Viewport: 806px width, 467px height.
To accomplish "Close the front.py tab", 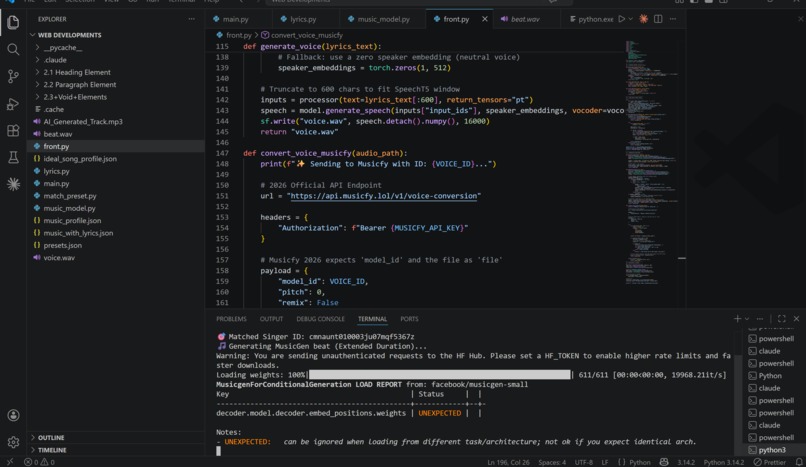I will coord(485,19).
